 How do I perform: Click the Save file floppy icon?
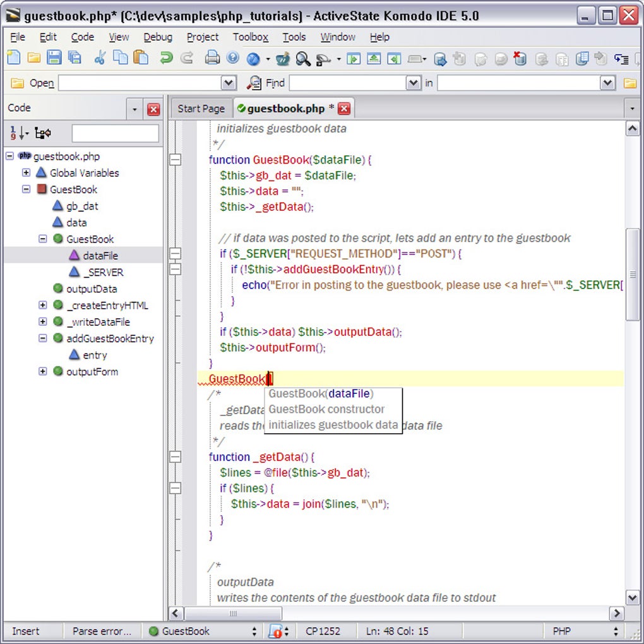54,58
